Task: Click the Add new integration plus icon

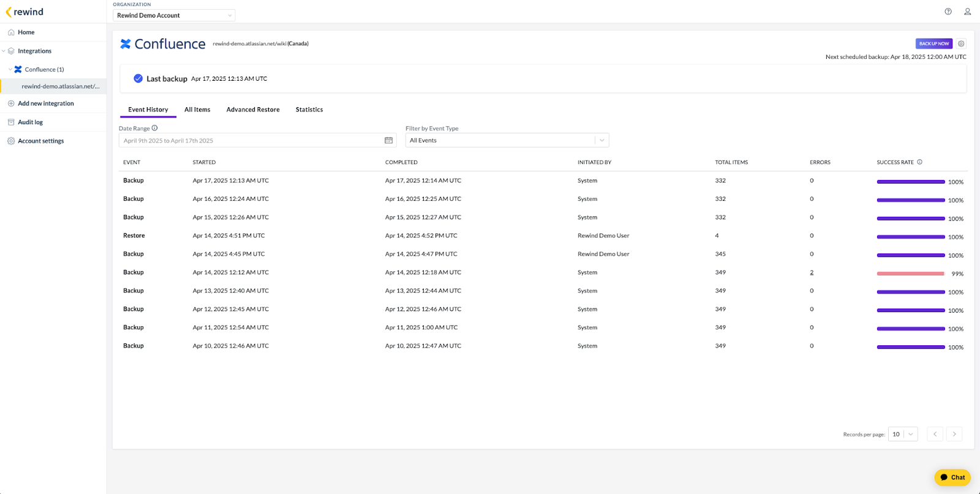Action: 11,103
